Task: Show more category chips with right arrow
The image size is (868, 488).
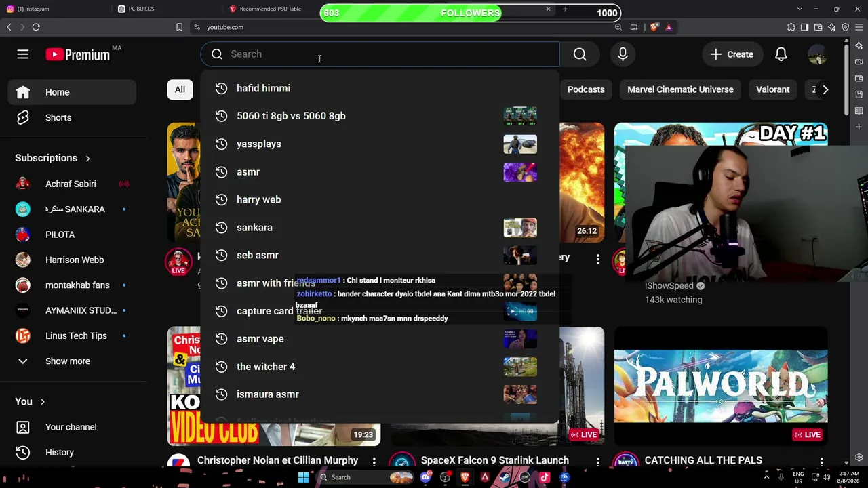Action: 825,89
